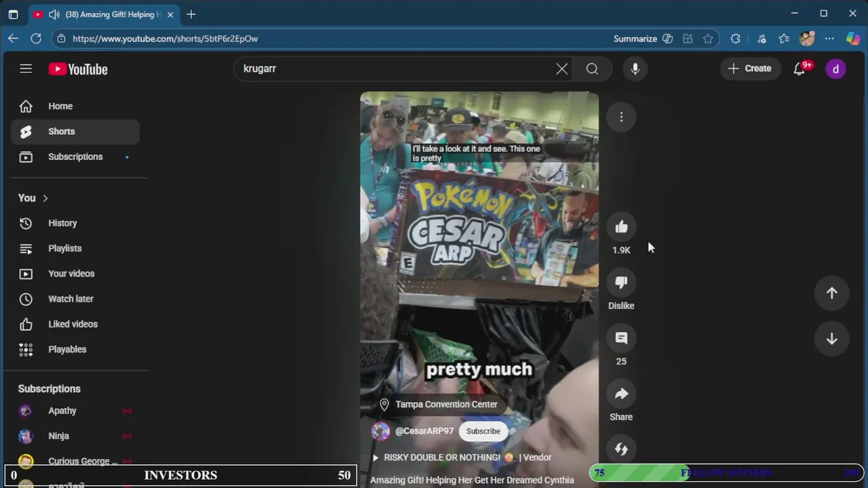This screenshot has height=488, width=868.
Task: Open the Copilot icon next to Summarize
Action: pyautogui.click(x=668, y=39)
